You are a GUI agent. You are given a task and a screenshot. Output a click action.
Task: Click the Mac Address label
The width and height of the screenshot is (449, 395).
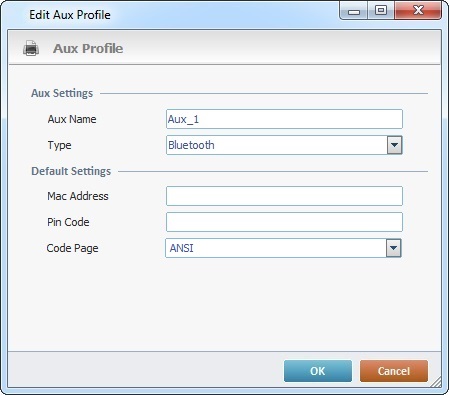tap(78, 196)
